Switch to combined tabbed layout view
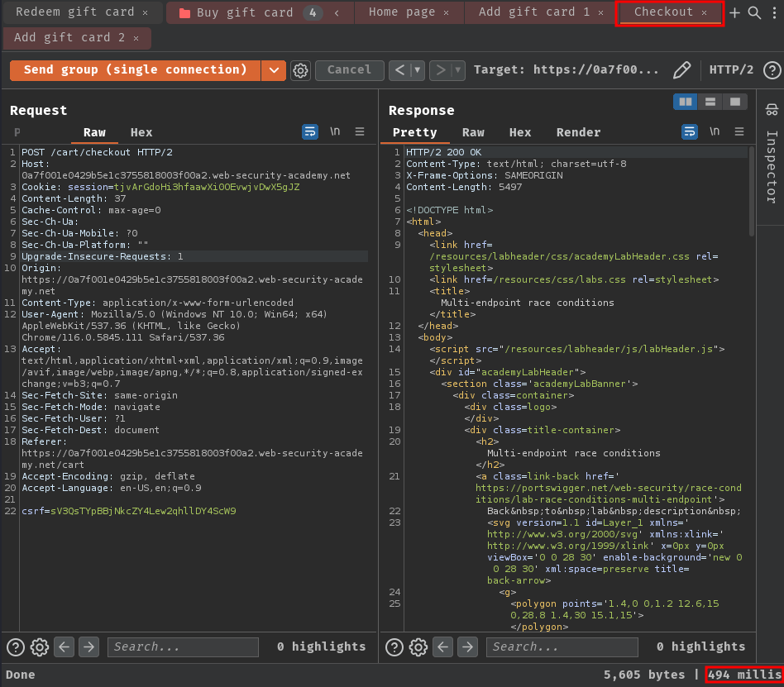 click(734, 102)
